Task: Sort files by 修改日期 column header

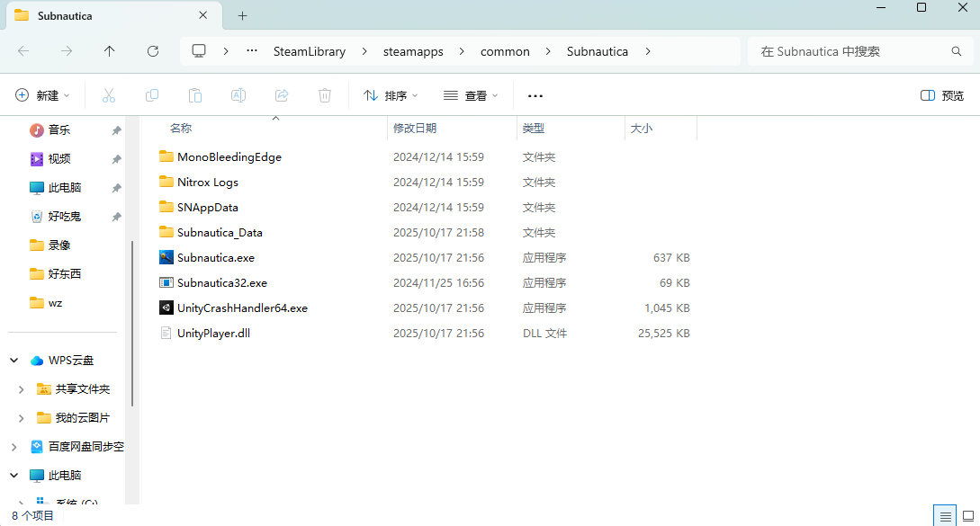Action: click(415, 129)
